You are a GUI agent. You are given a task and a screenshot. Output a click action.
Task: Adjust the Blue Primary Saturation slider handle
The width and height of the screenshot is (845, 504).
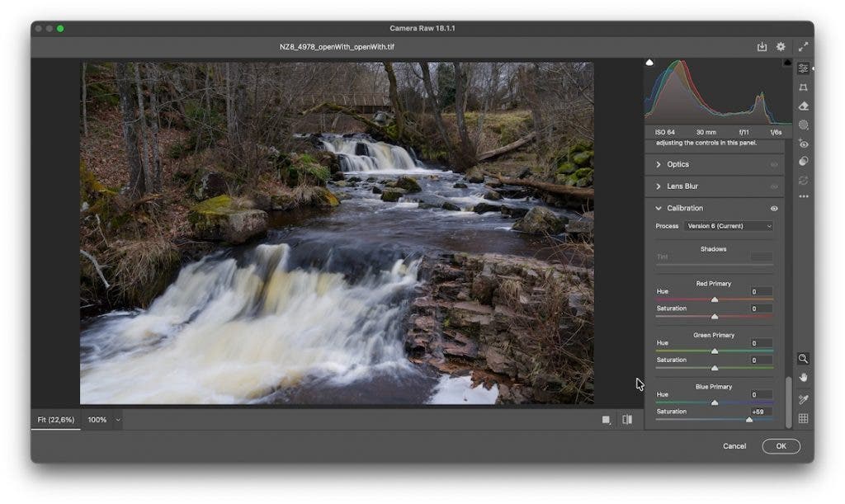749,420
